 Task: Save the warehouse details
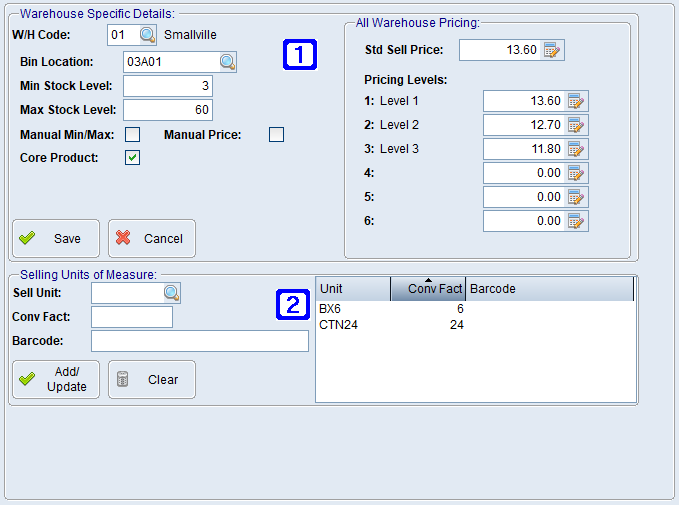[x=56, y=239]
